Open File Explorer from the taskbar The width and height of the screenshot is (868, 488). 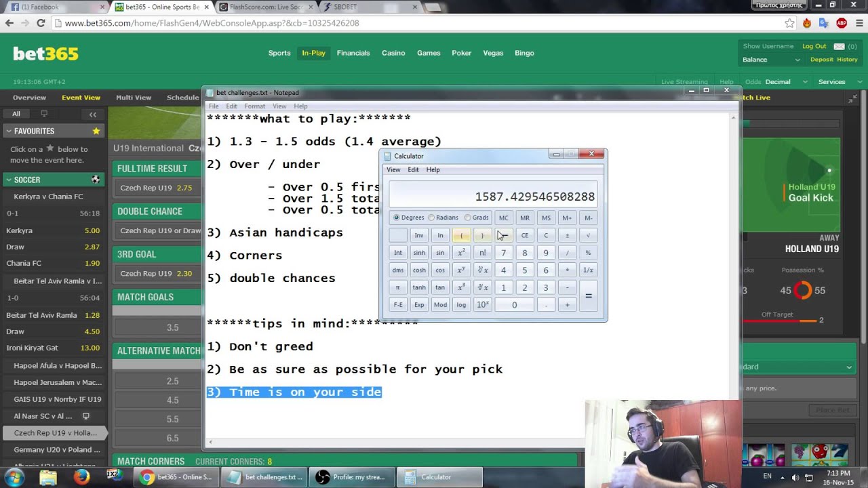48,477
